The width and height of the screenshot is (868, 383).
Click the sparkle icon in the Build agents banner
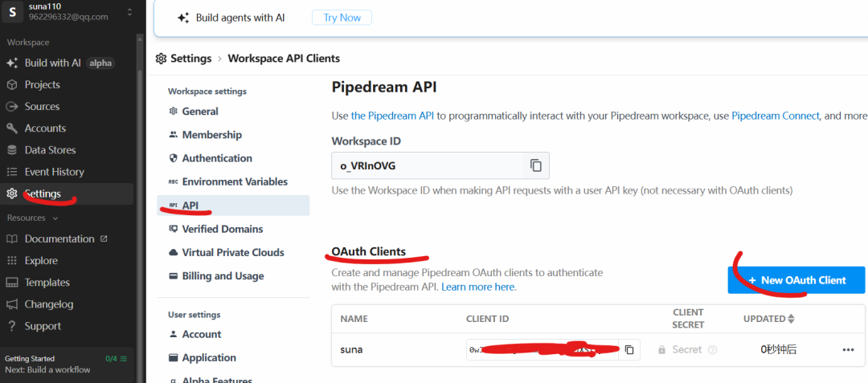pyautogui.click(x=183, y=18)
